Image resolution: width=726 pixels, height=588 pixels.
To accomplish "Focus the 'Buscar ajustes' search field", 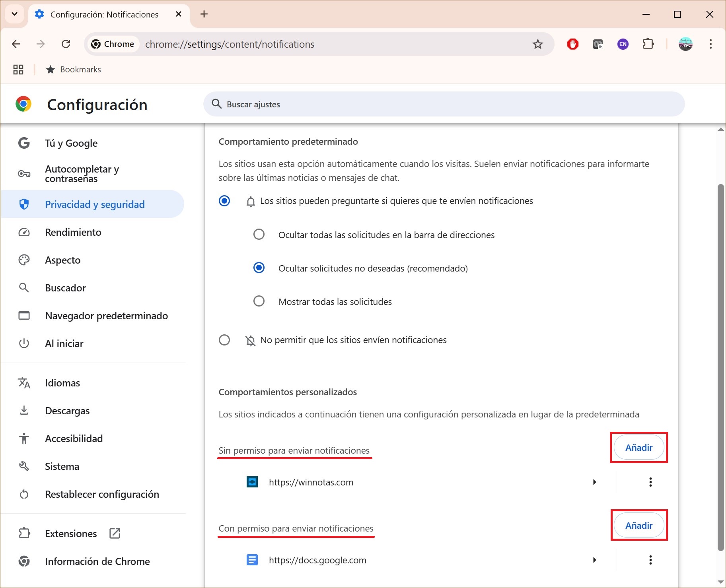I will click(444, 104).
